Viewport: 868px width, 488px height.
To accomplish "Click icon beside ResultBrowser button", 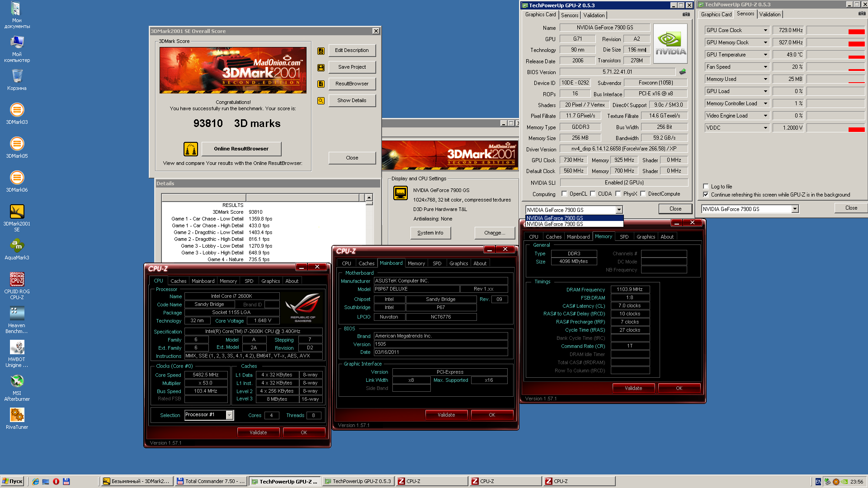I will tap(321, 84).
